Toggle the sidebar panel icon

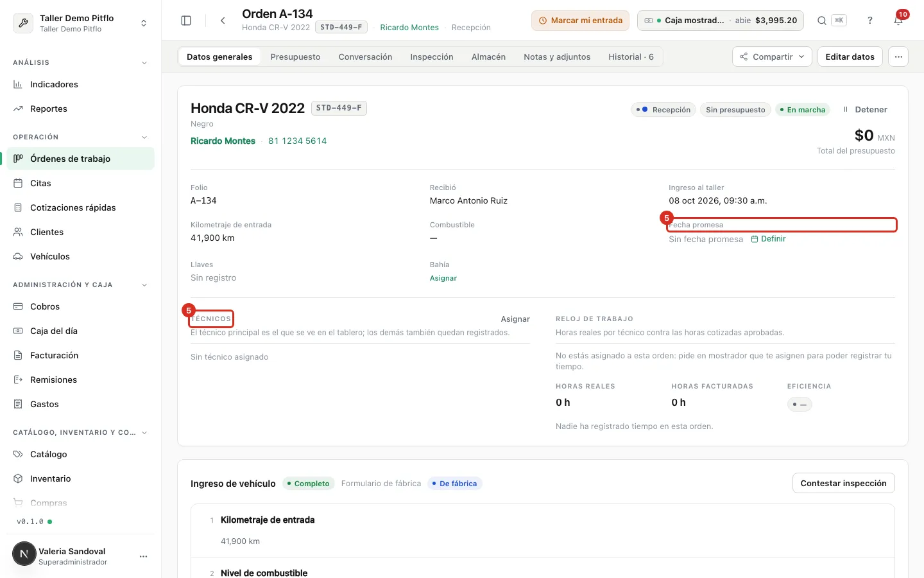[x=186, y=21]
